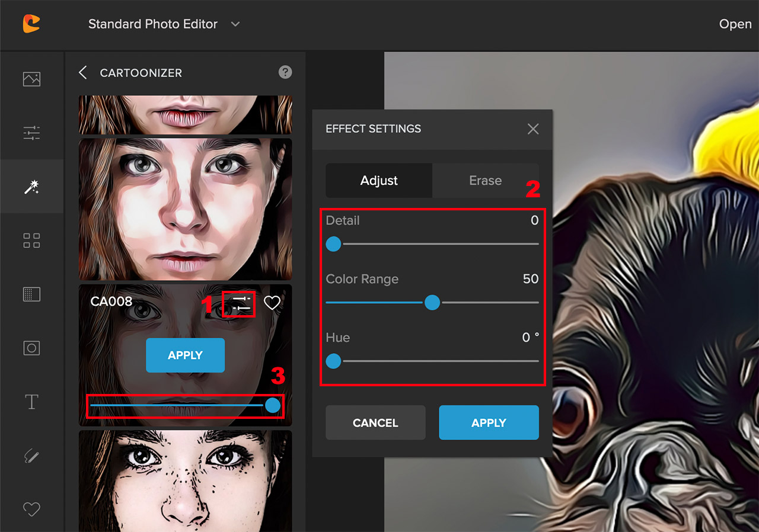Image resolution: width=759 pixels, height=532 pixels.
Task: Select the sketch-style effect thumbnail below CA008
Action: tap(185, 481)
